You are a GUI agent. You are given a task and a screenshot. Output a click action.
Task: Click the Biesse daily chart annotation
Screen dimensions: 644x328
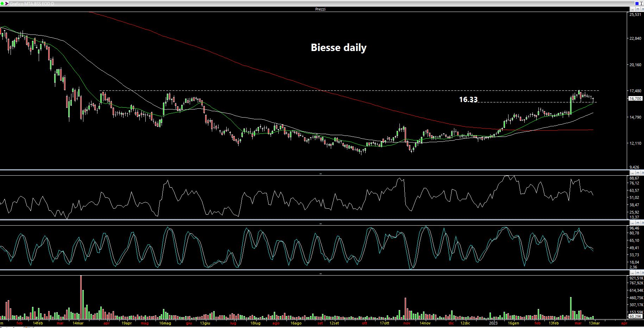(x=339, y=48)
